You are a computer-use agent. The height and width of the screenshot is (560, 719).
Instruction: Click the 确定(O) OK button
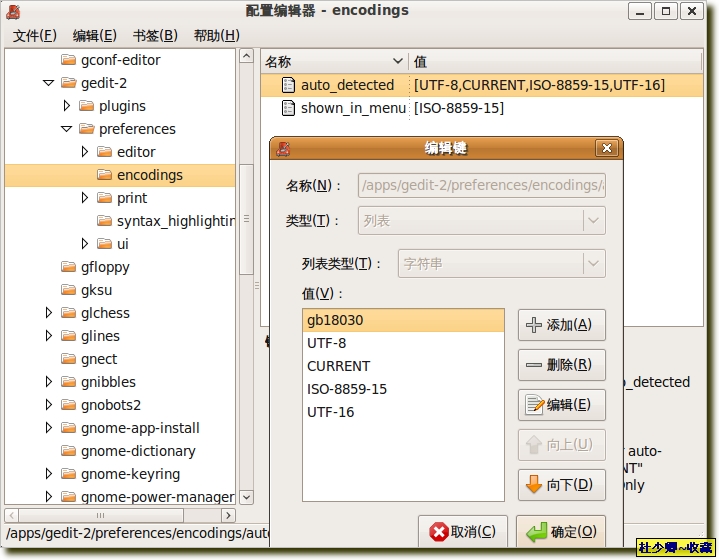[561, 532]
